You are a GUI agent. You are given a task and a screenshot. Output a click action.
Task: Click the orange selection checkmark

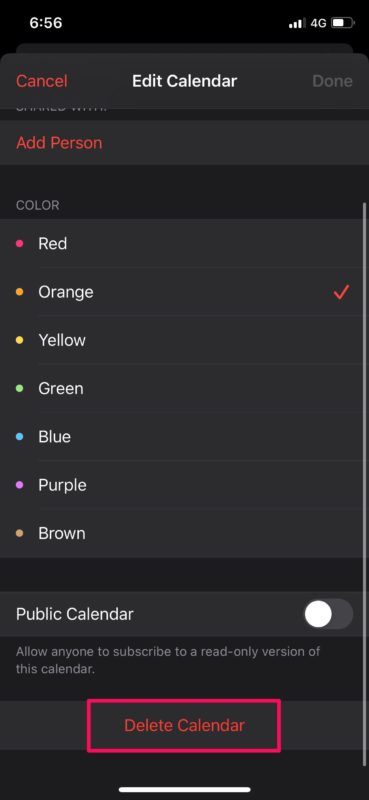[x=341, y=292]
